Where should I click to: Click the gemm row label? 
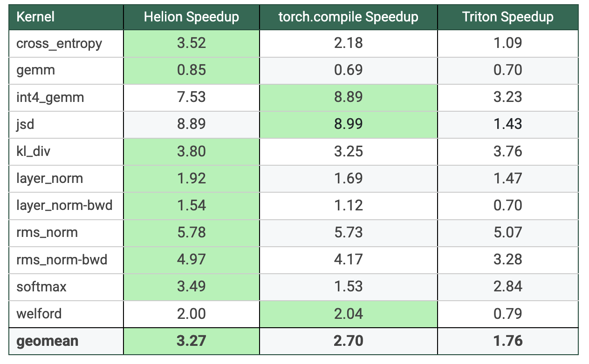click(35, 70)
